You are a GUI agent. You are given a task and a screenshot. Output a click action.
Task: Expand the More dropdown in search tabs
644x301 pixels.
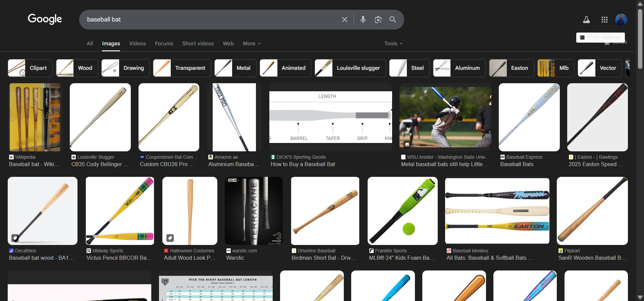(252, 44)
